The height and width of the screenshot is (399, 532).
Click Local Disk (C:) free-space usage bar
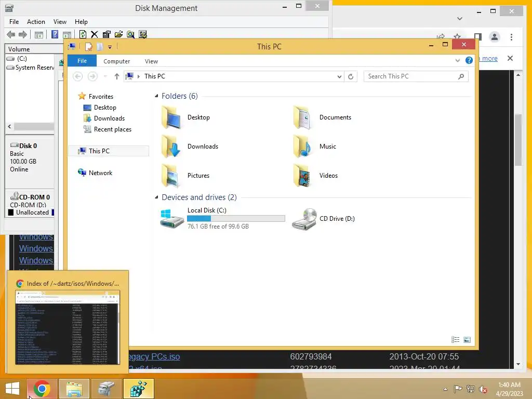tap(236, 219)
